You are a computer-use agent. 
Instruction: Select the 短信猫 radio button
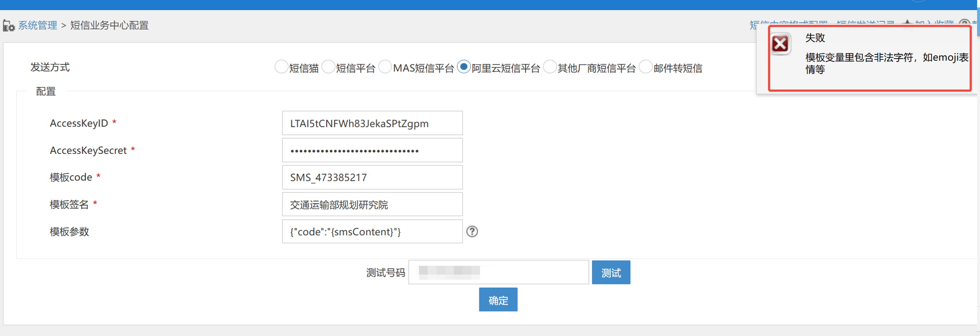pyautogui.click(x=281, y=67)
